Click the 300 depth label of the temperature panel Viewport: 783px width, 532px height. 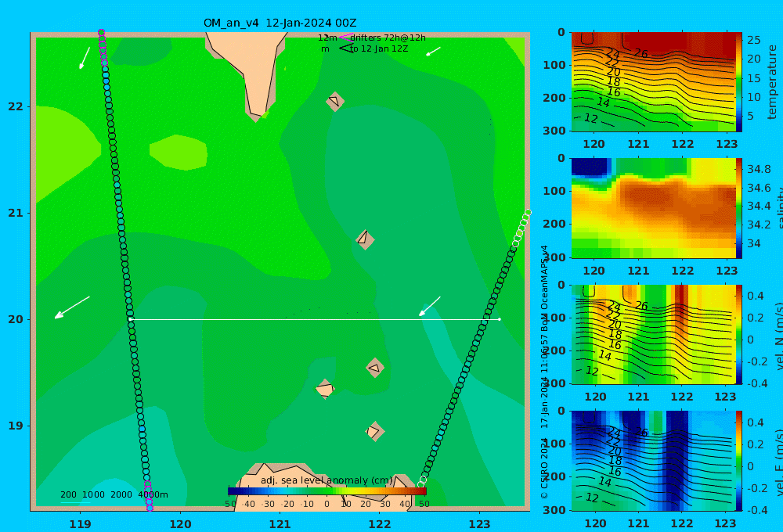(554, 131)
